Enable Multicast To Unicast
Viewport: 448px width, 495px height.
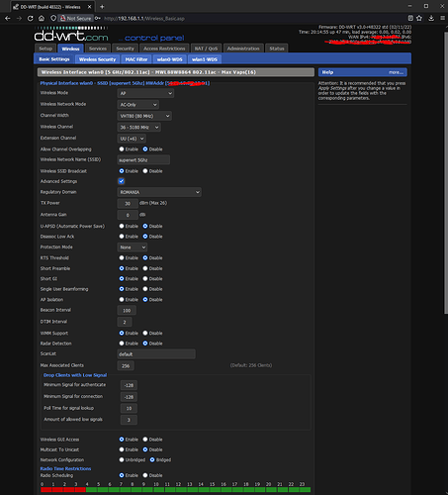click(122, 449)
